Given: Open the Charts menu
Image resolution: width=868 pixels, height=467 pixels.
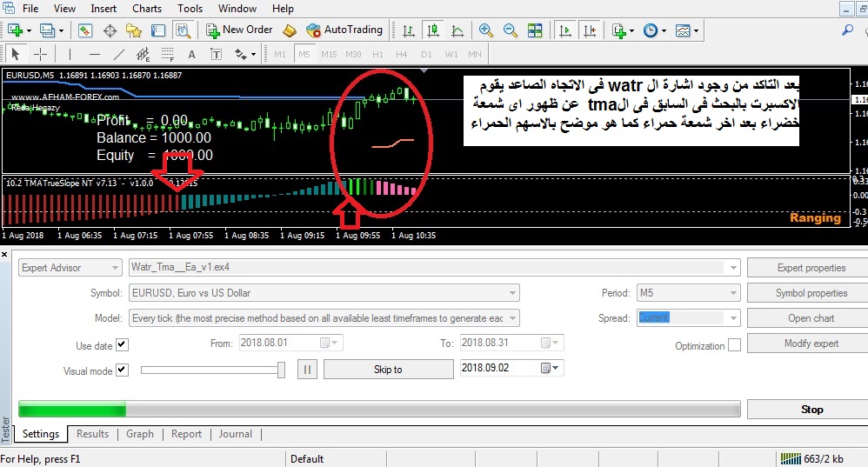Looking at the screenshot, I should pos(146,9).
